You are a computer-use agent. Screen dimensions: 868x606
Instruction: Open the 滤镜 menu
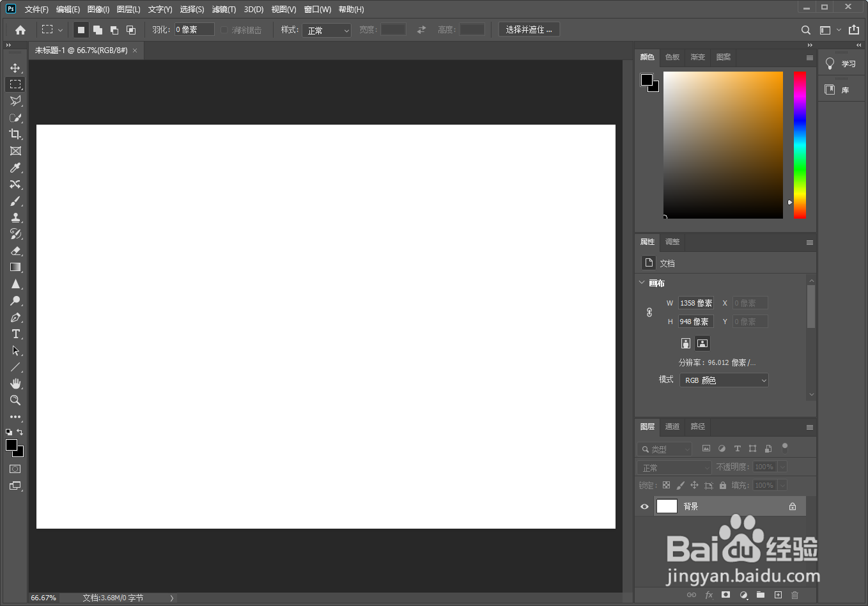click(x=223, y=9)
